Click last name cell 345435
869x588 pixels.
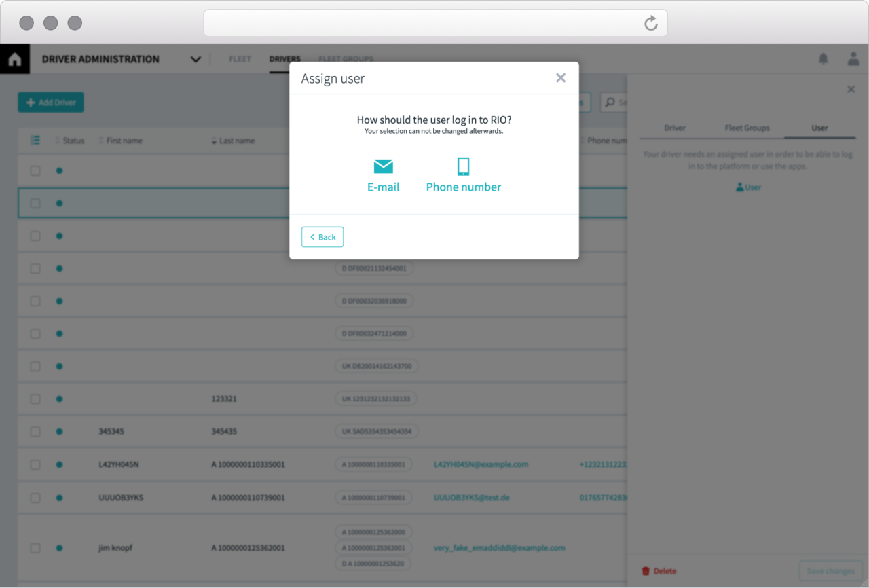pos(224,432)
